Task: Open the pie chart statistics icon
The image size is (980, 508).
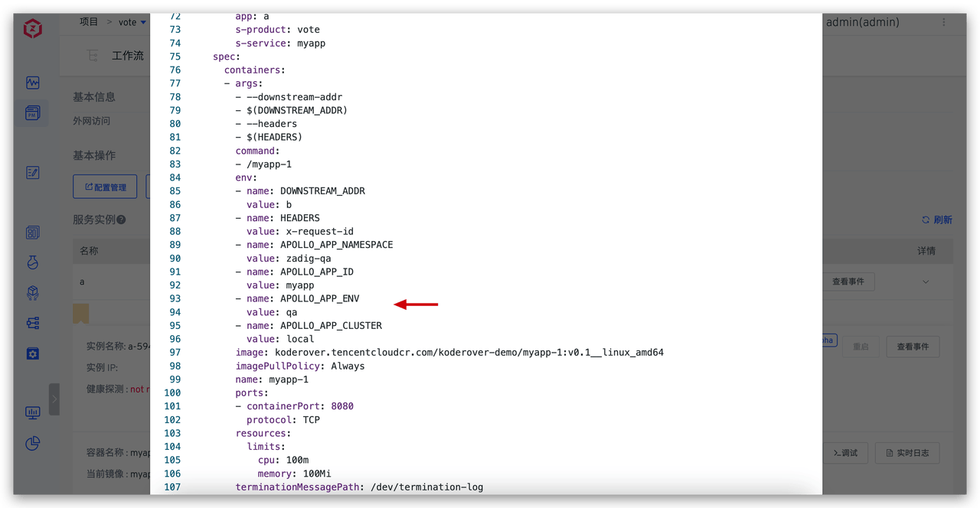Action: click(x=32, y=443)
